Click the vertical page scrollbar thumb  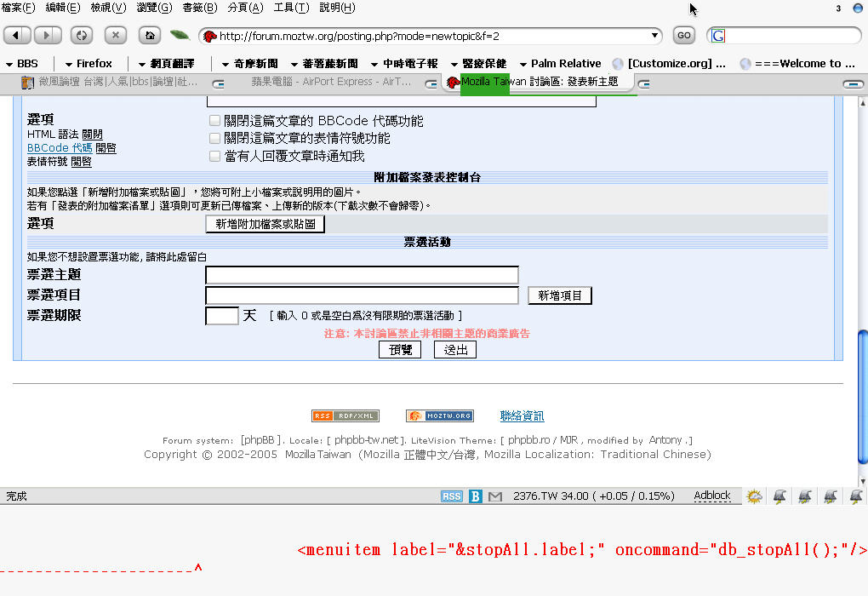pyautogui.click(x=862, y=397)
